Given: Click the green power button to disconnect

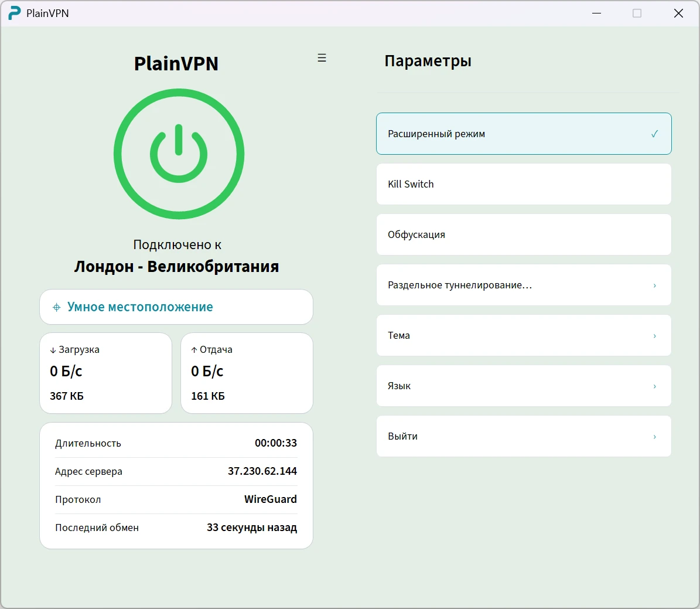Looking at the screenshot, I should tap(179, 154).
